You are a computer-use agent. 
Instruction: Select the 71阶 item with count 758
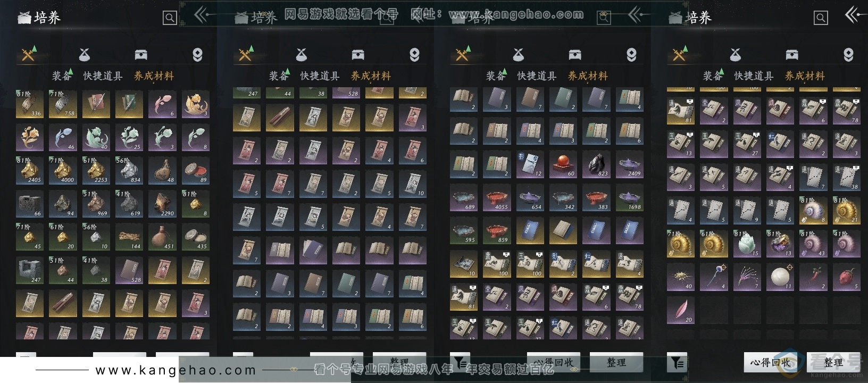tap(63, 104)
